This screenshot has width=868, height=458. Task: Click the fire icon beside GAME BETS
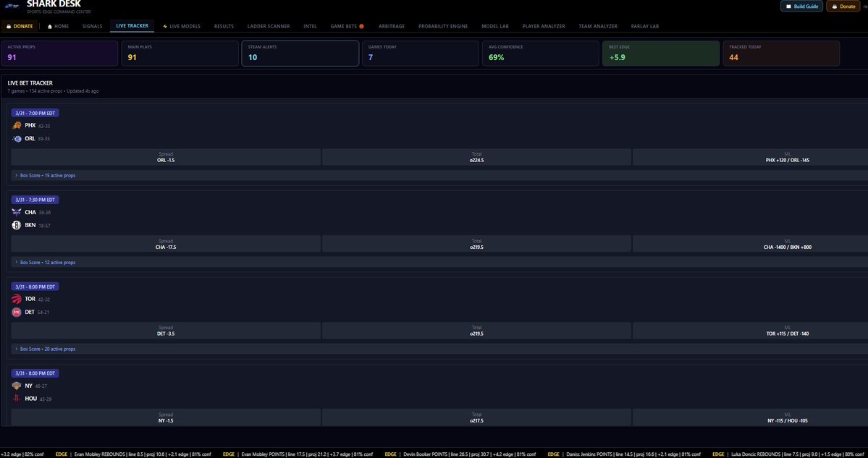361,25
